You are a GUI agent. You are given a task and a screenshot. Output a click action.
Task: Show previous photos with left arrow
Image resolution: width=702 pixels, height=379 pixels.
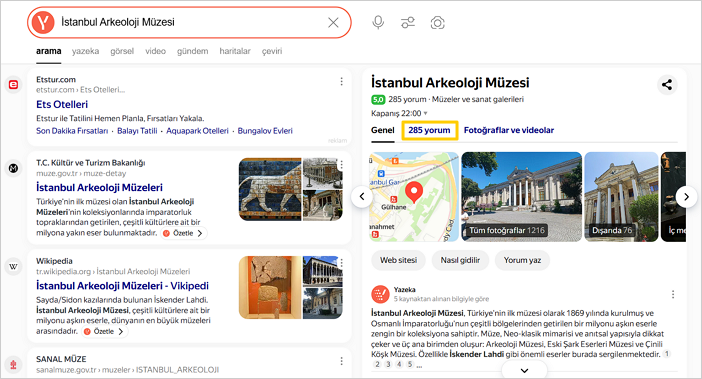click(x=362, y=196)
